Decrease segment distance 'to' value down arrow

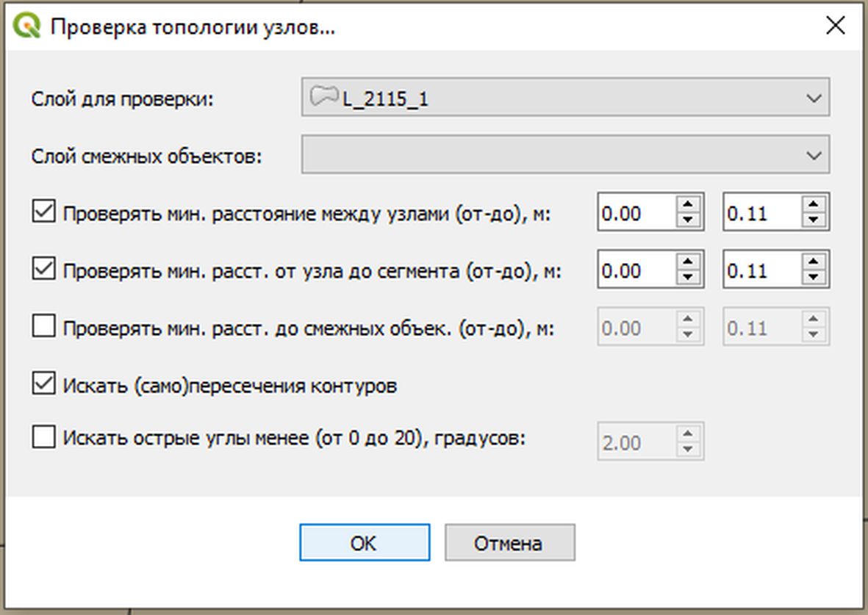pos(814,277)
